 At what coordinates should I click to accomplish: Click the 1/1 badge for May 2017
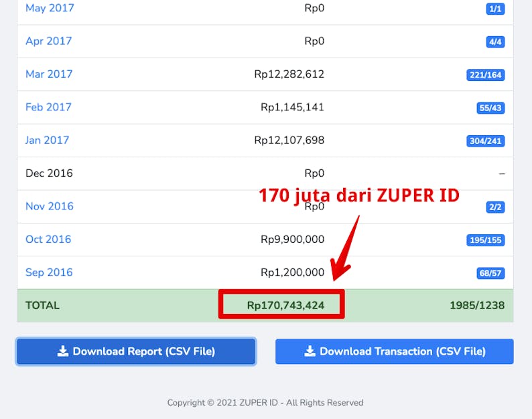click(495, 9)
